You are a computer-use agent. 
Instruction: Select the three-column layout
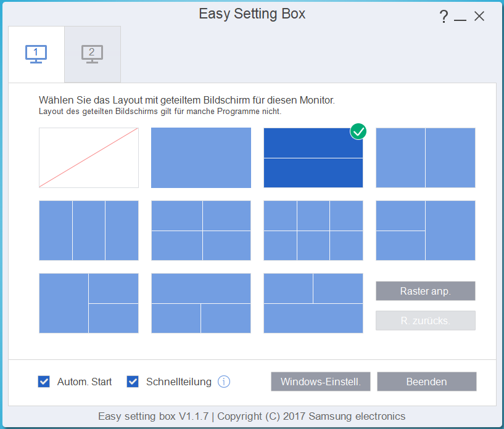(x=88, y=231)
